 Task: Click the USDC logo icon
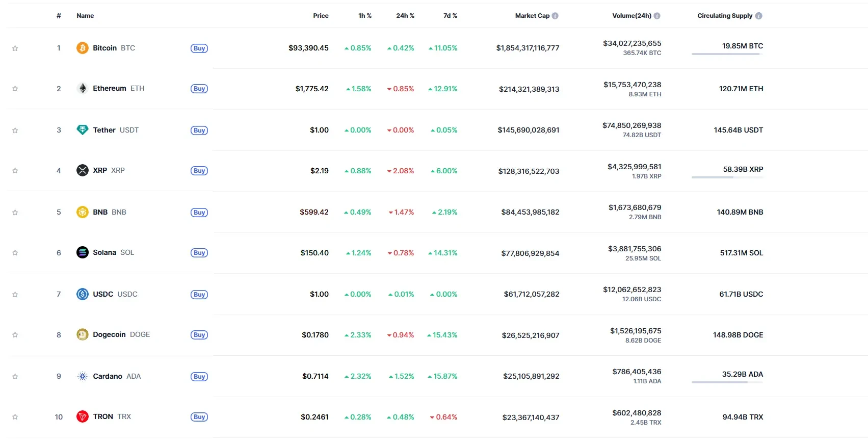pyautogui.click(x=82, y=294)
